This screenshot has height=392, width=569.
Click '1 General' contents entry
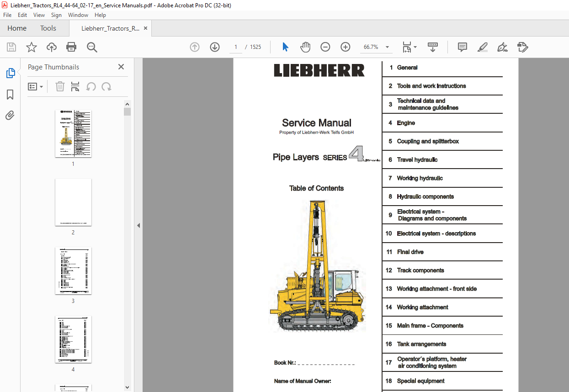click(x=403, y=68)
